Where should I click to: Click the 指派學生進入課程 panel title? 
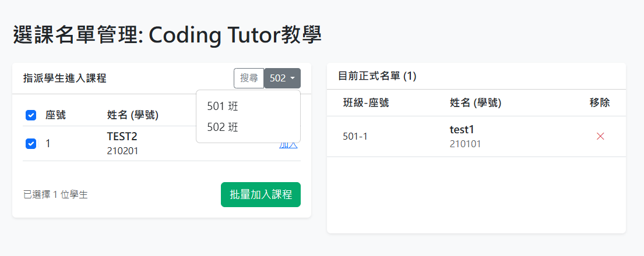[x=64, y=78]
